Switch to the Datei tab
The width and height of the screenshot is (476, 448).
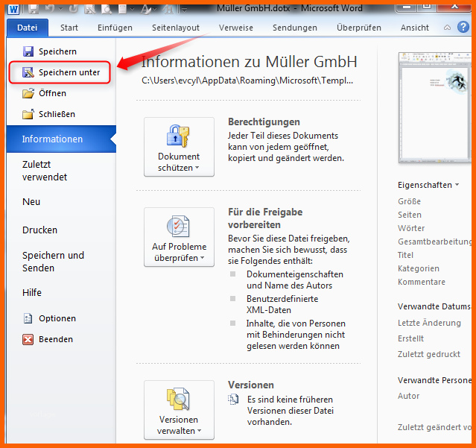(28, 28)
